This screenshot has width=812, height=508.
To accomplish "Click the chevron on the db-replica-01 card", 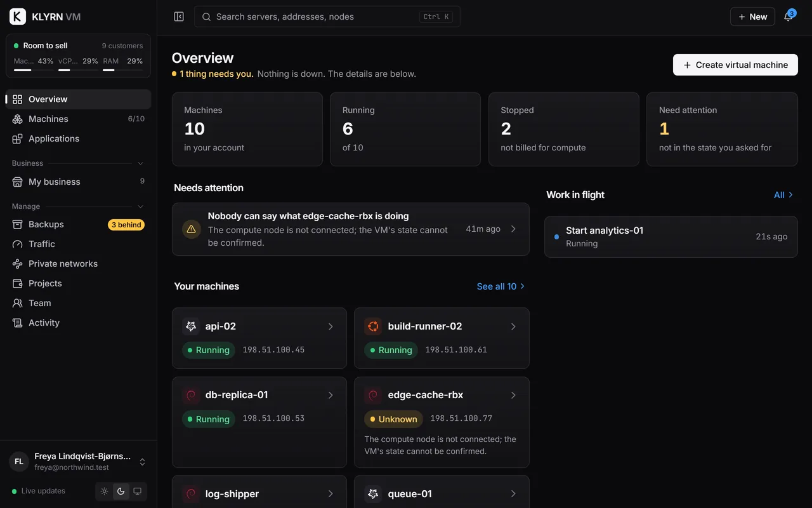I will (331, 395).
